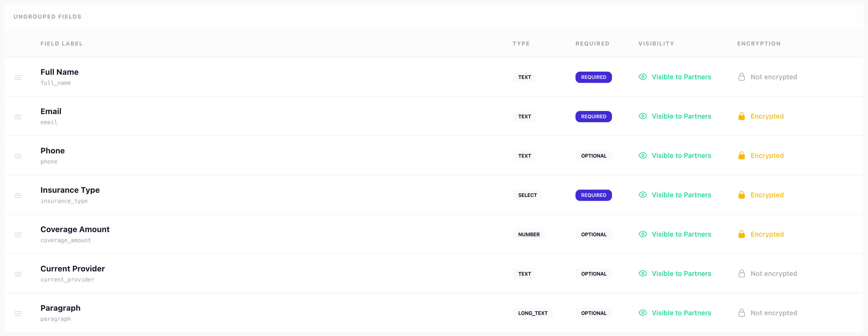Click the drag handle for Full Name row
Image resolution: width=868 pixels, height=336 pixels.
[18, 77]
